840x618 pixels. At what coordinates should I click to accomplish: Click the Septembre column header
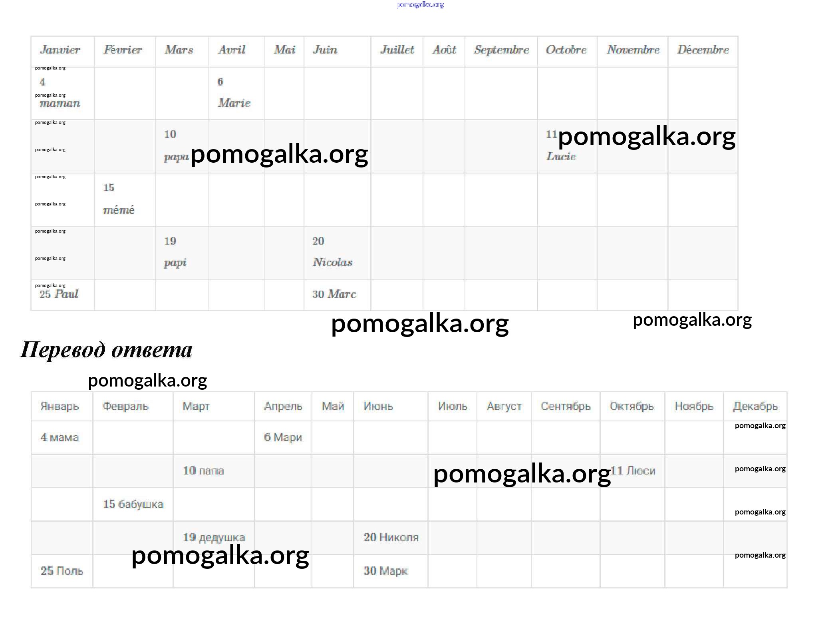(x=501, y=50)
